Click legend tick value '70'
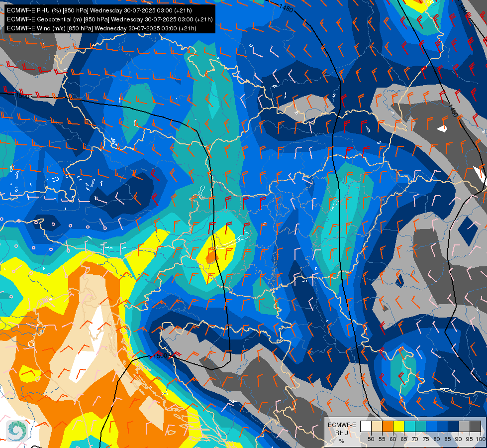Screen dimensions: 487x448 [x=415, y=439]
